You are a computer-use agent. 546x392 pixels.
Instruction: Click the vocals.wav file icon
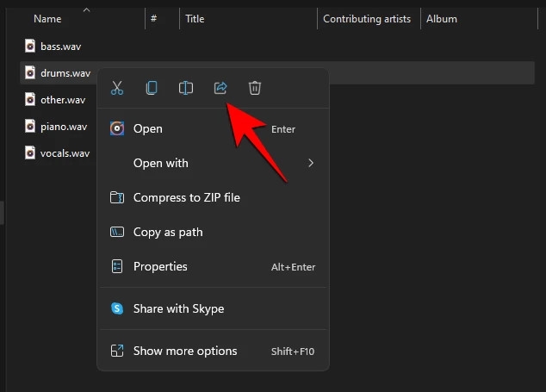click(x=30, y=153)
